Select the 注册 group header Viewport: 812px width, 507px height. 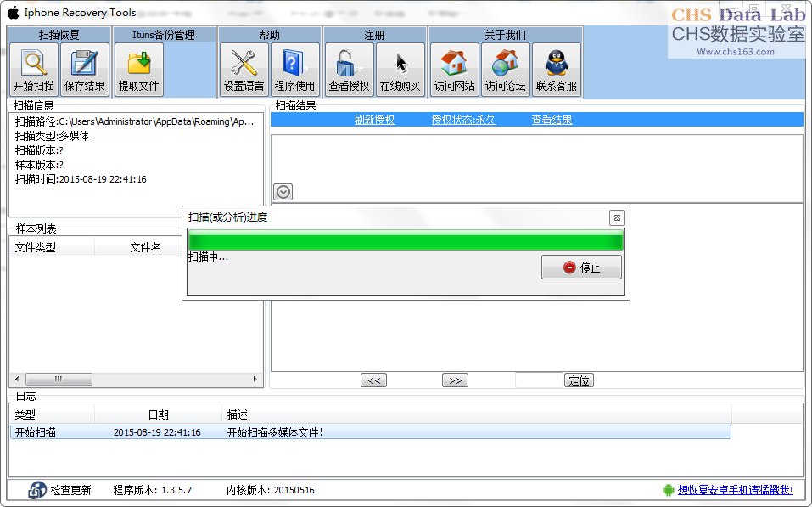click(x=374, y=35)
